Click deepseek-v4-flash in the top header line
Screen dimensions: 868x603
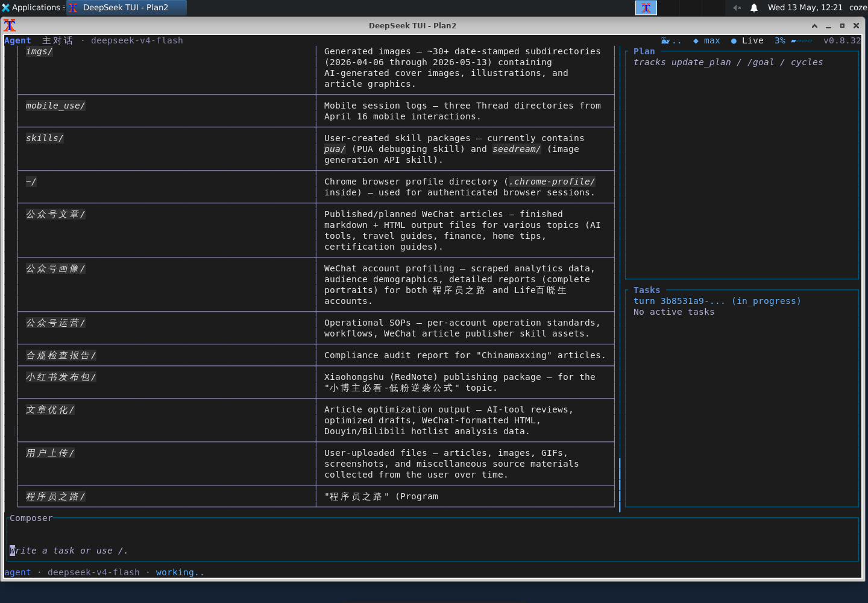[137, 40]
